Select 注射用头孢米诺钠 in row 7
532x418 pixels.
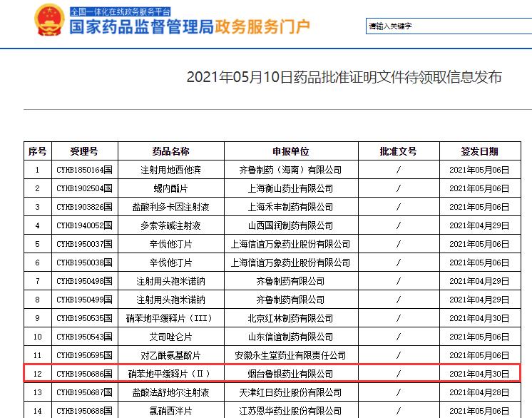[x=170, y=281]
